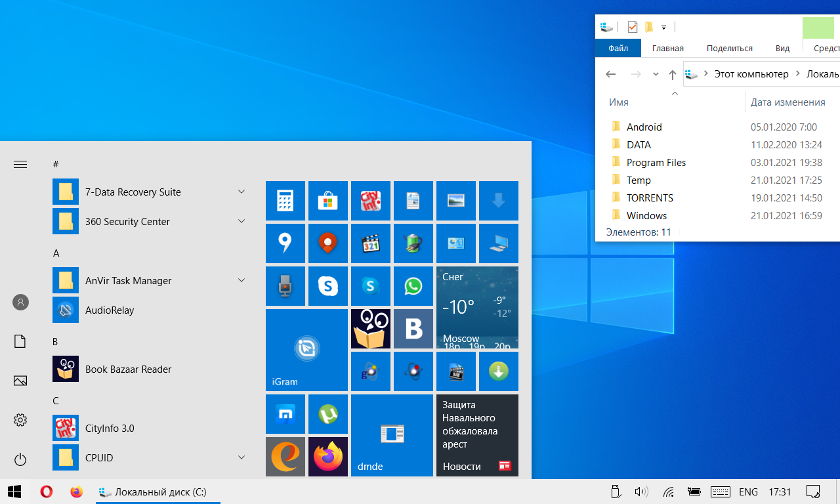Launch the microphone voice recorder tile

click(285, 286)
